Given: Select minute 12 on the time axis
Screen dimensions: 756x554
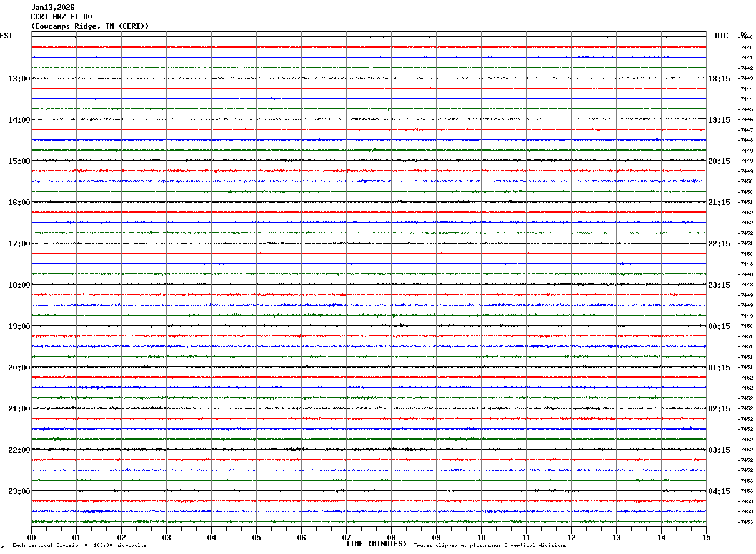Looking at the screenshot, I should 571,537.
